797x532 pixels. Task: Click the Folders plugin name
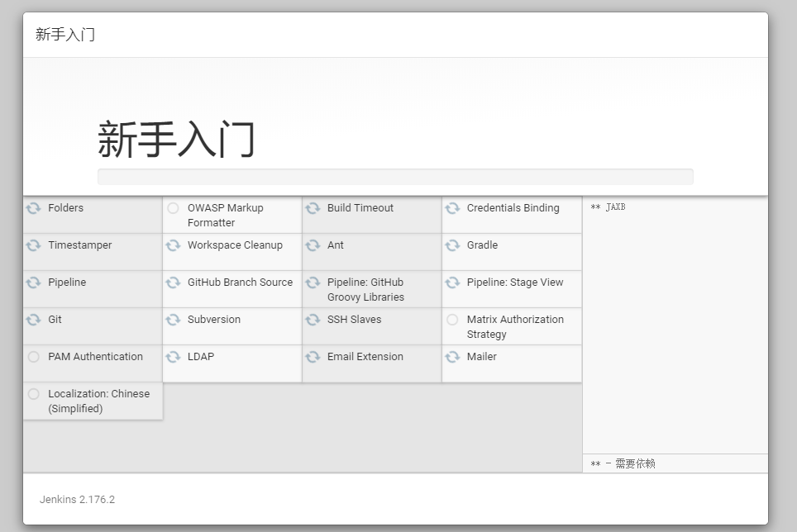coord(65,207)
